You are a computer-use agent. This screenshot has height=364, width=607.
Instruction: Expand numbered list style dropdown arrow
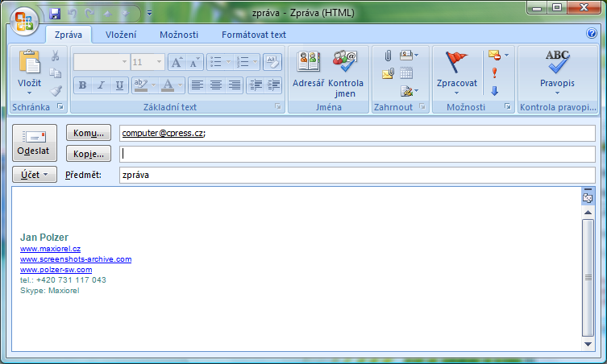pos(255,62)
